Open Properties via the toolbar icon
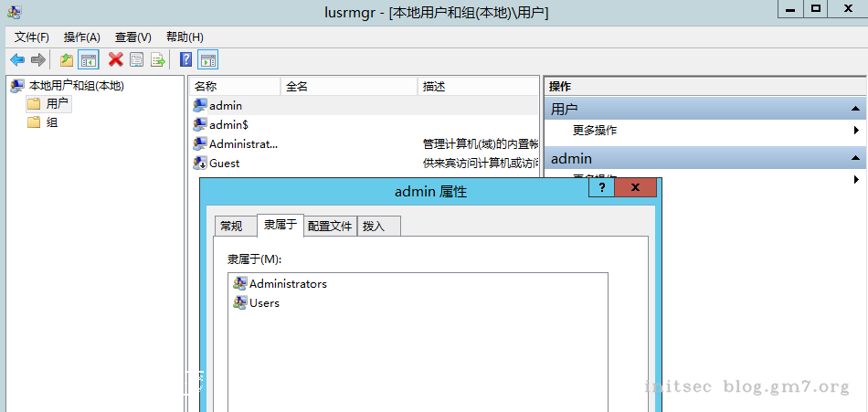 point(137,60)
